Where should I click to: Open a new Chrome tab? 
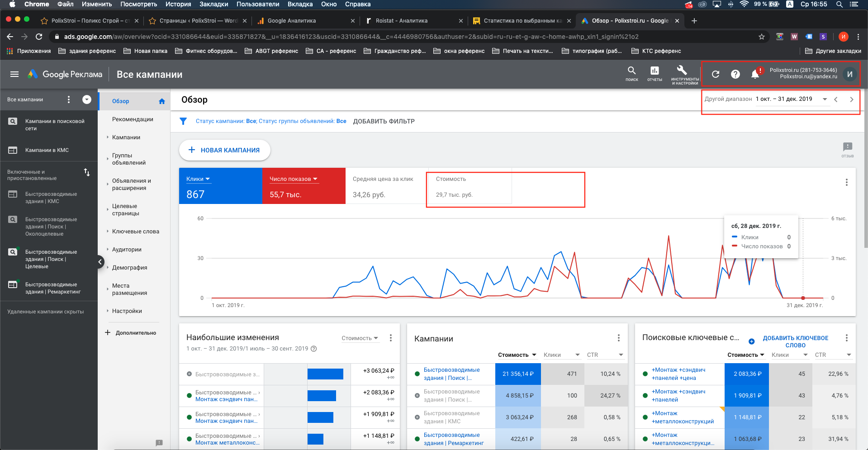694,21
